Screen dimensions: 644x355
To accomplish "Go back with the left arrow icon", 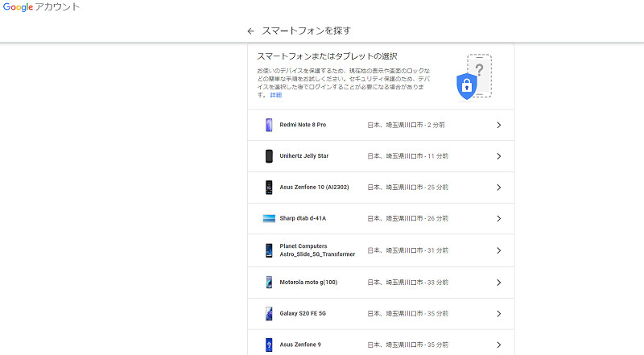I will tap(250, 31).
